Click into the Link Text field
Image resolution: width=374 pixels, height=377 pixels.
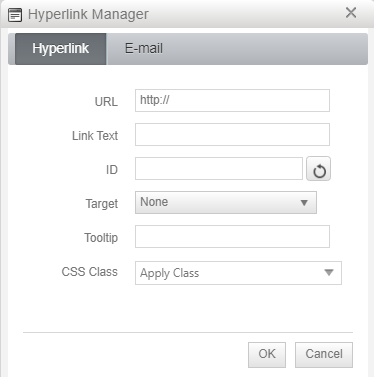click(x=232, y=135)
